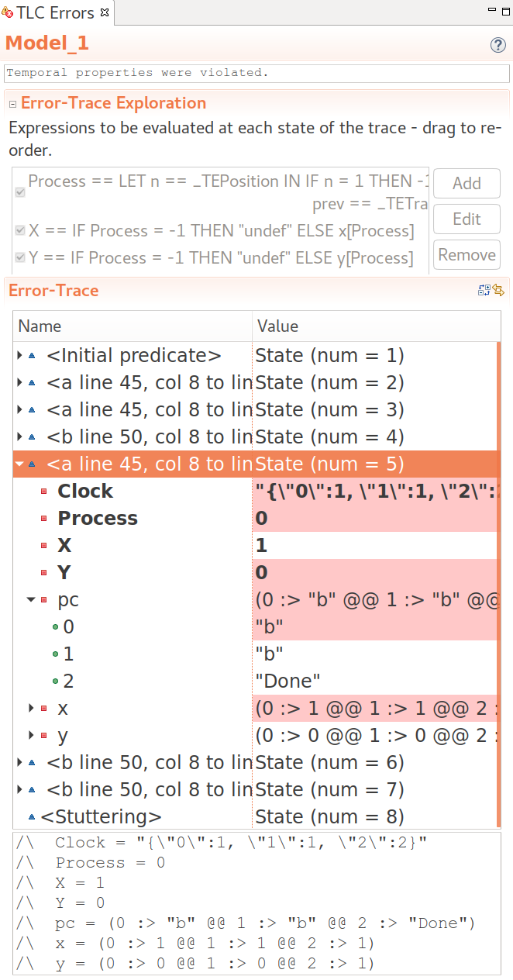The image size is (513, 980).
Task: Click the expand-all icon in Error-Trace header
Action: pyautogui.click(x=484, y=291)
